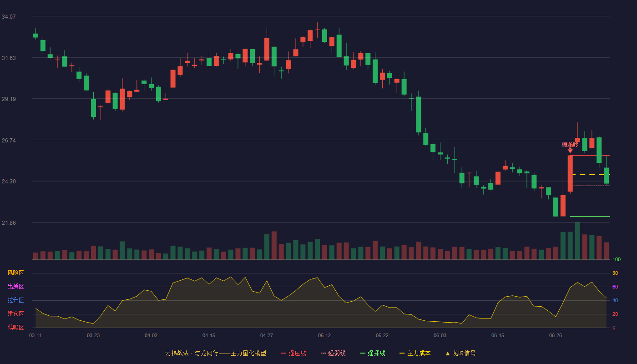Image resolution: width=637 pixels, height=364 pixels.
Task: Click the 06-26 date label
Action: pyautogui.click(x=556, y=335)
